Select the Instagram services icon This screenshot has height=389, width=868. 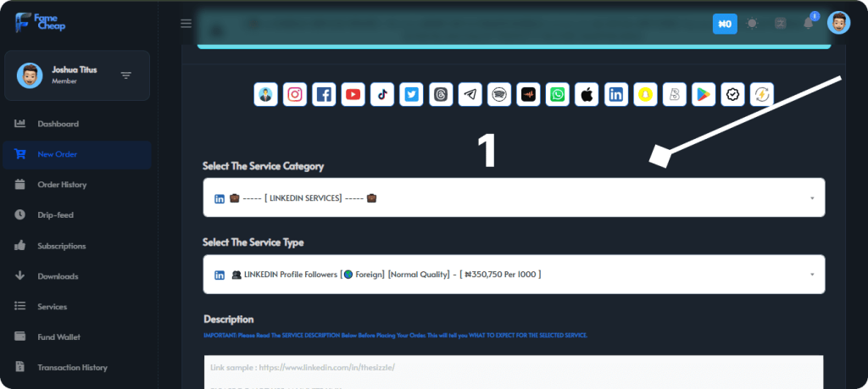(x=295, y=95)
